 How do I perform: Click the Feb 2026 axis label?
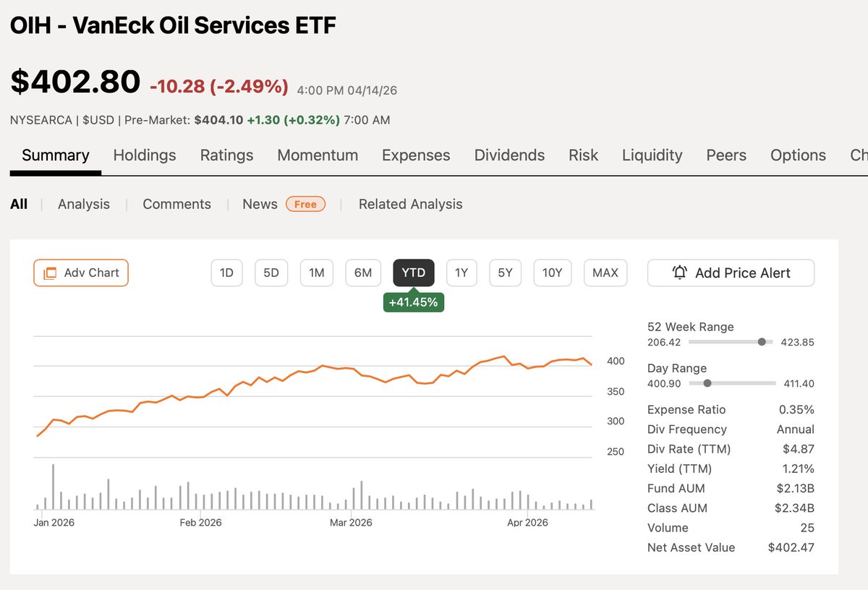click(x=200, y=522)
